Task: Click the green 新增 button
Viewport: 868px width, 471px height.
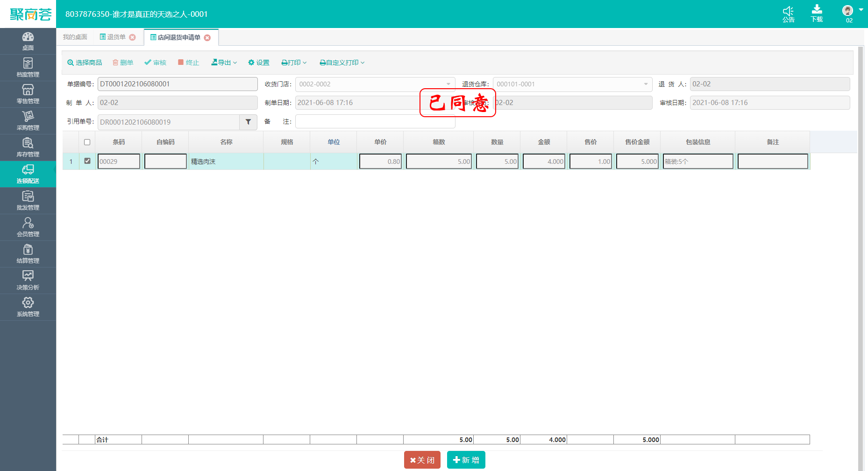Action: click(466, 460)
